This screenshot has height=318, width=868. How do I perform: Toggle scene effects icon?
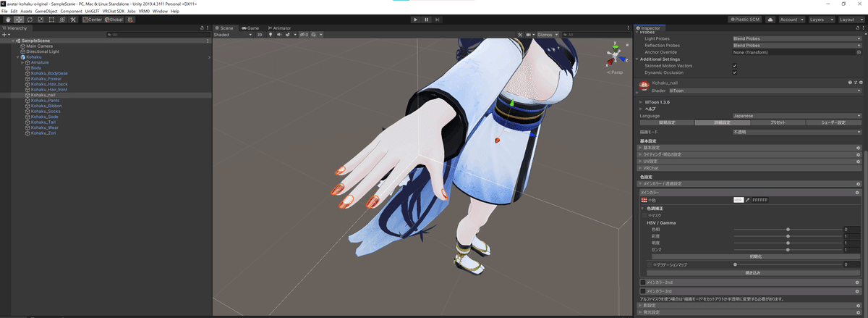pyautogui.click(x=287, y=34)
